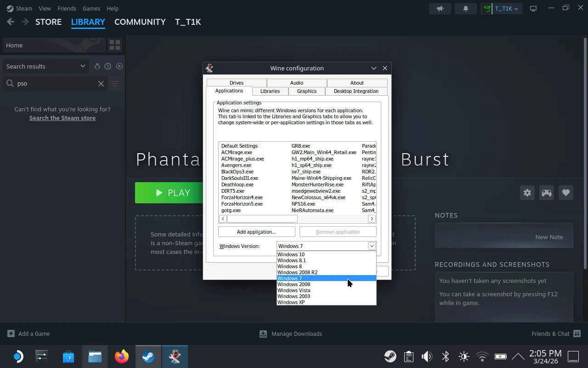Launch Firefox from the taskbar
588x368 pixels.
(121, 356)
